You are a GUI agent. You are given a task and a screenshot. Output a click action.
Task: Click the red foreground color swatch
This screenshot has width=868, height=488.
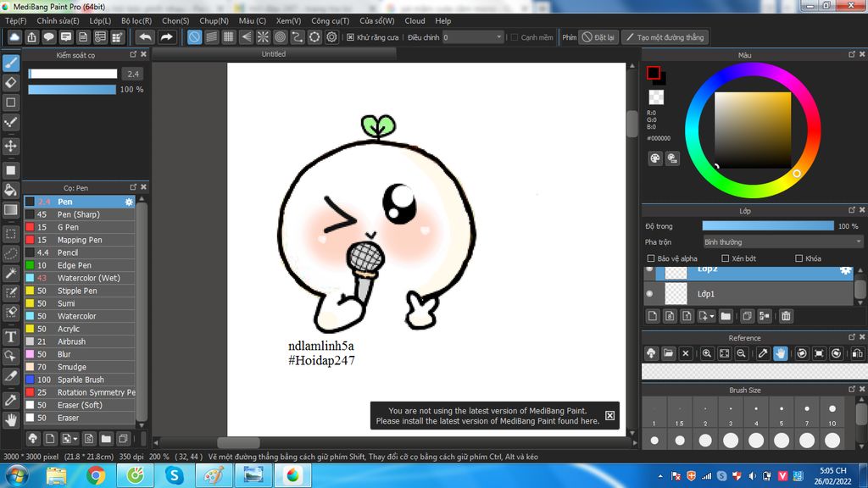pos(654,73)
